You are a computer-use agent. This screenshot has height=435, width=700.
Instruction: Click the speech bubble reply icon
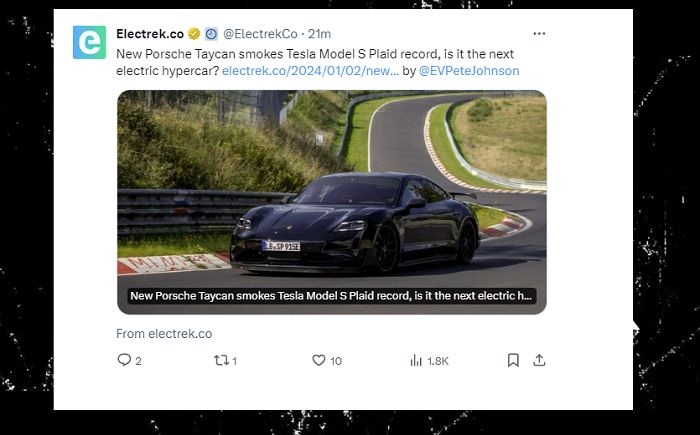pyautogui.click(x=124, y=360)
